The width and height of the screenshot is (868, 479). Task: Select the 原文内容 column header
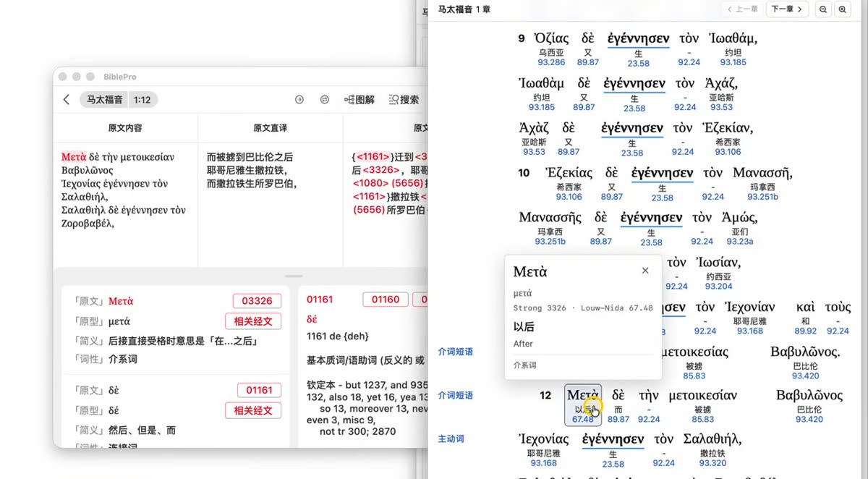(125, 128)
